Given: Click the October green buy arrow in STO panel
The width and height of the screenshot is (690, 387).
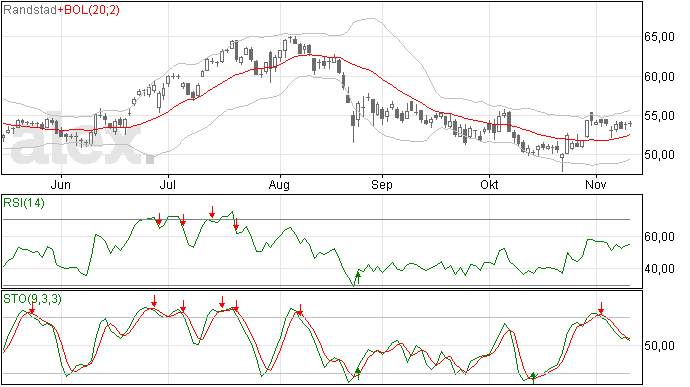Looking at the screenshot, I should click(x=533, y=377).
